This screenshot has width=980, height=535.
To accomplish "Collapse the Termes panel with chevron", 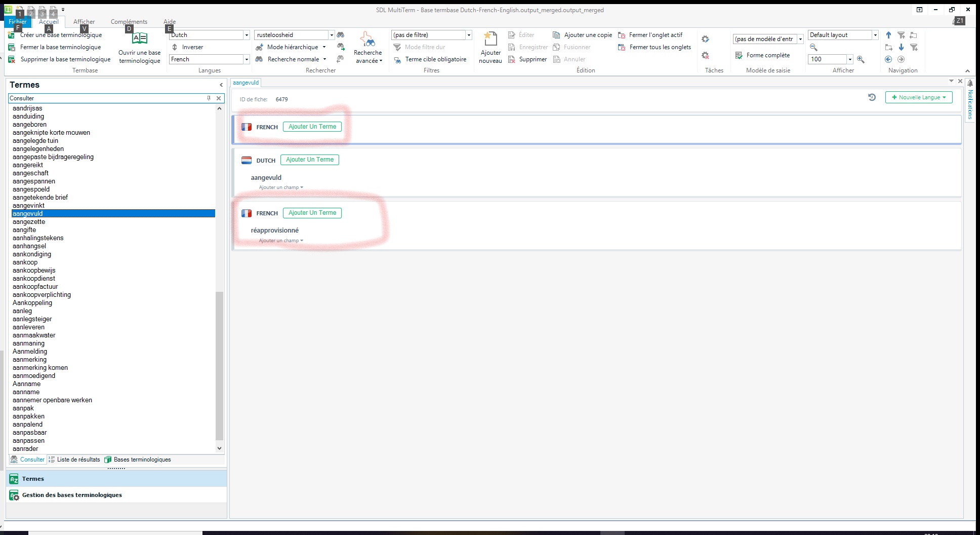I will pos(221,85).
